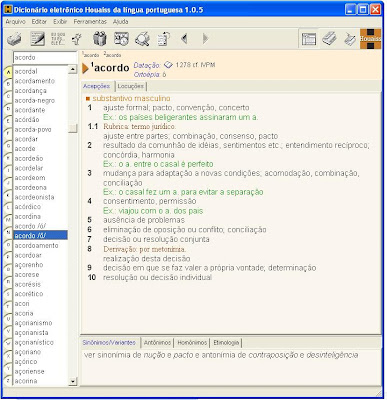Toggle the window layout view icon
Image resolution: width=387 pixels, height=400 pixels.
click(309, 39)
